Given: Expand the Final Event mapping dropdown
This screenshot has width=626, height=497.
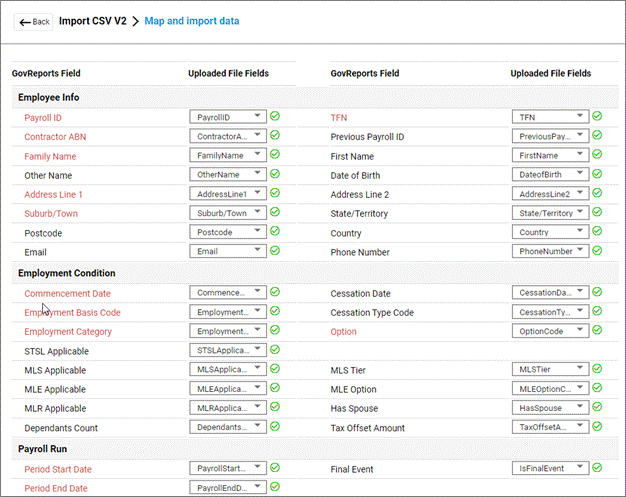Looking at the screenshot, I should (549, 467).
